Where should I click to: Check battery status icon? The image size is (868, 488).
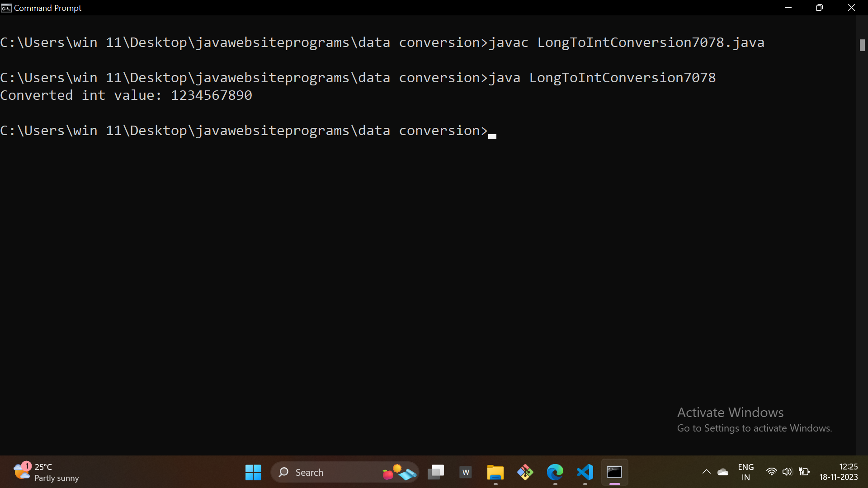point(804,472)
